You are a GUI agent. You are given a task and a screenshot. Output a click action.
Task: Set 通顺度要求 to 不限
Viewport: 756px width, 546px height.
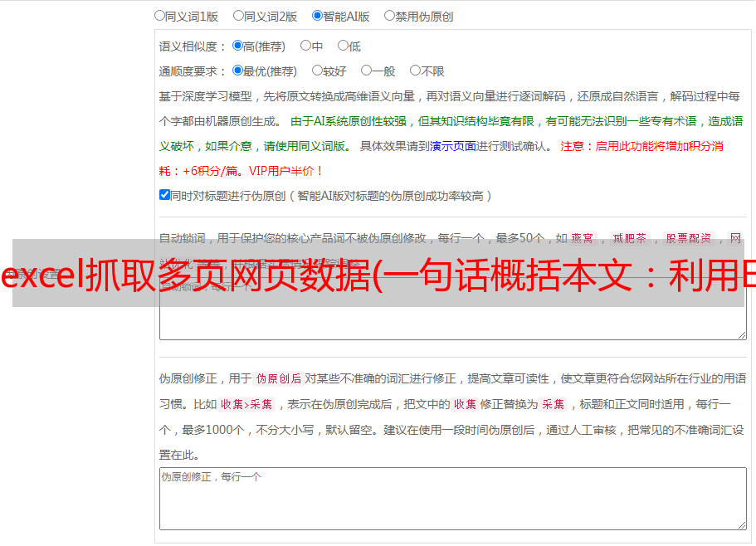[415, 71]
